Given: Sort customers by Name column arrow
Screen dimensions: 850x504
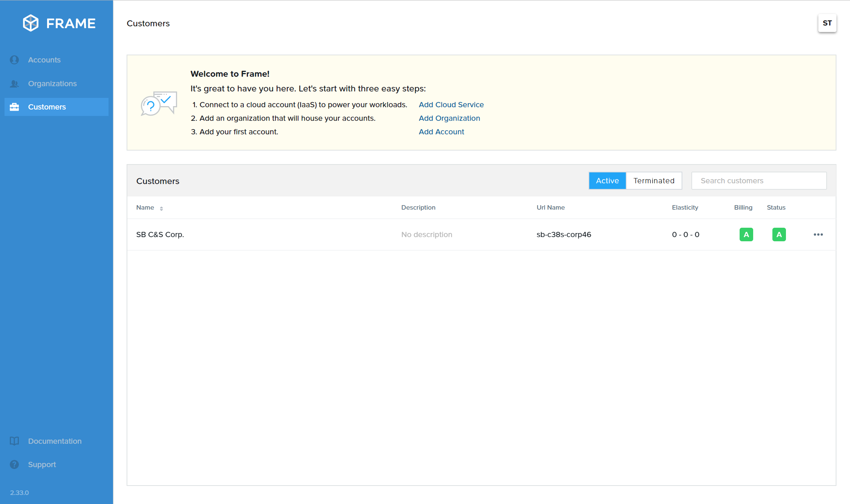Looking at the screenshot, I should tap(161, 208).
